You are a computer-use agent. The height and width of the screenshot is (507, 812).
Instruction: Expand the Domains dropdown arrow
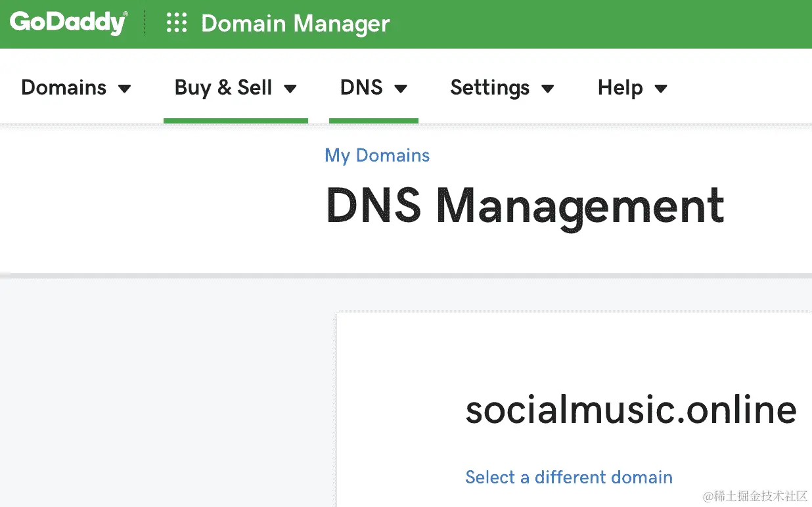(x=124, y=89)
